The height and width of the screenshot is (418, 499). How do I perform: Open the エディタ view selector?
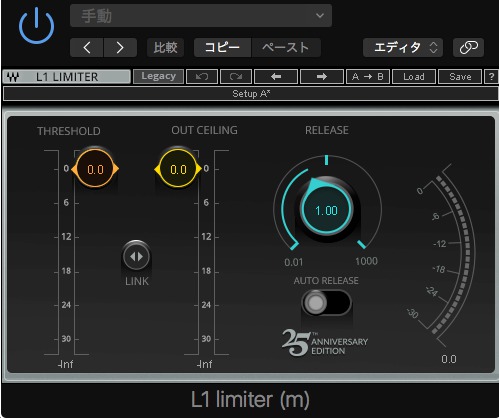click(x=403, y=47)
